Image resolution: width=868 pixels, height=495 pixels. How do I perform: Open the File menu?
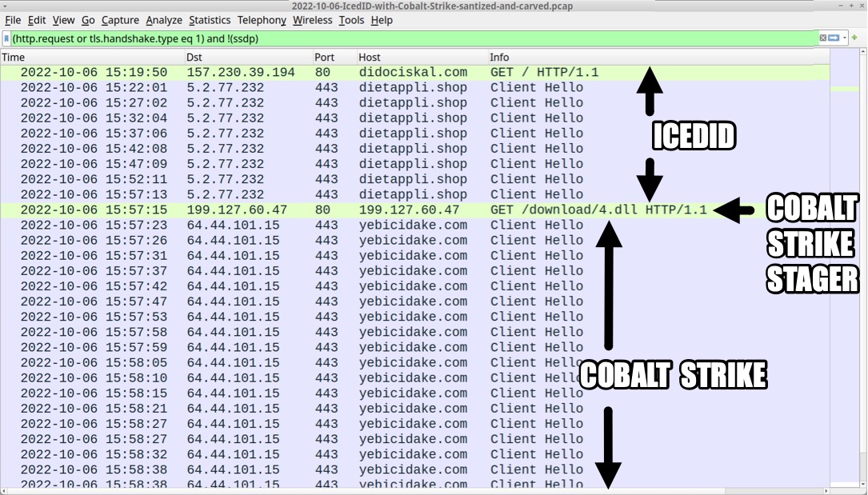pyautogui.click(x=13, y=21)
